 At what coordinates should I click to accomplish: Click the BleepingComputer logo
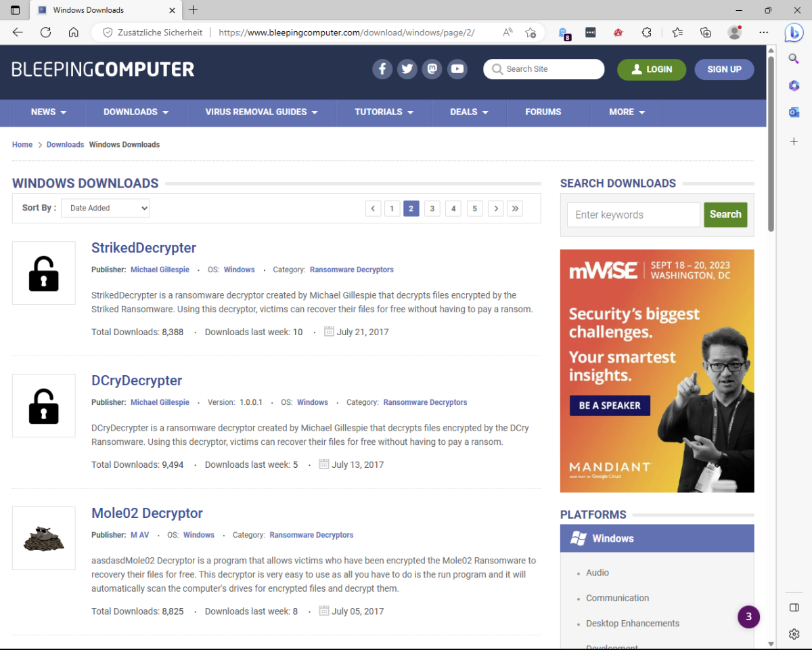pos(103,69)
